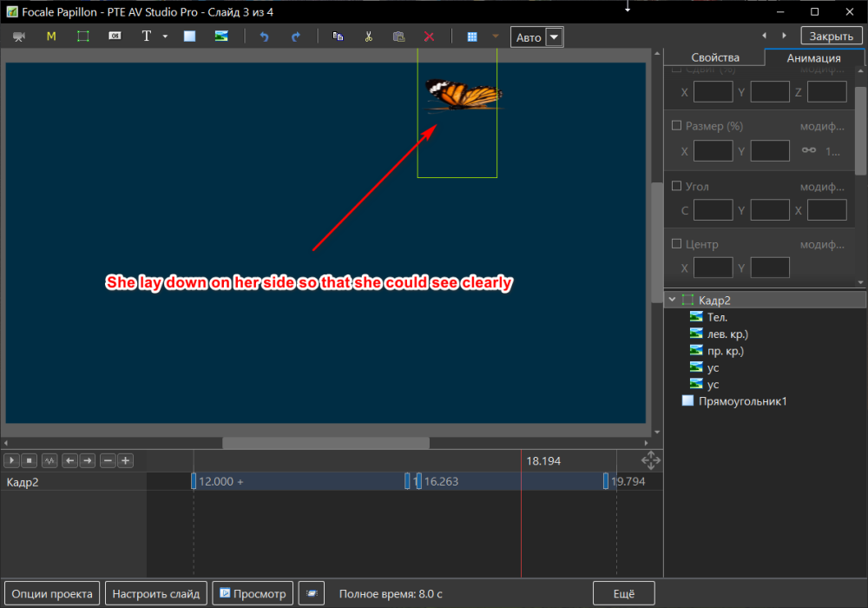The width and height of the screenshot is (868, 608).
Task: Click the keyframe at 16.263 on timeline
Action: (418, 481)
